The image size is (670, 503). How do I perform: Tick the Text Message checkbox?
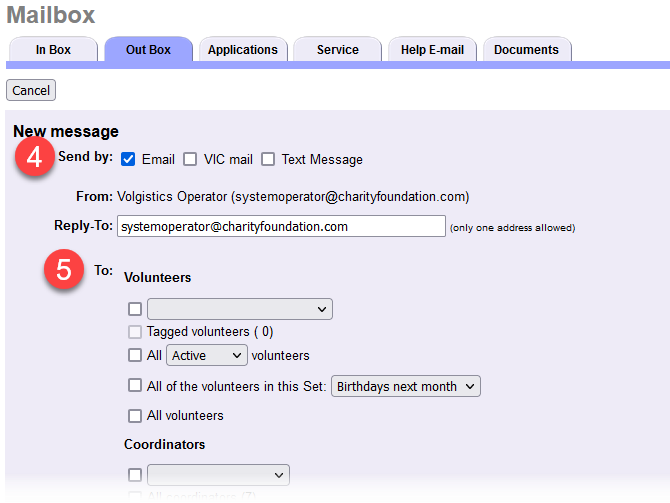pos(268,159)
